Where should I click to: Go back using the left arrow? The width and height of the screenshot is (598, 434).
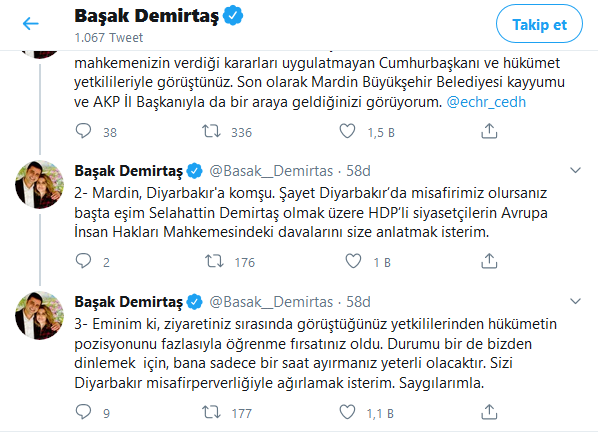point(31,24)
